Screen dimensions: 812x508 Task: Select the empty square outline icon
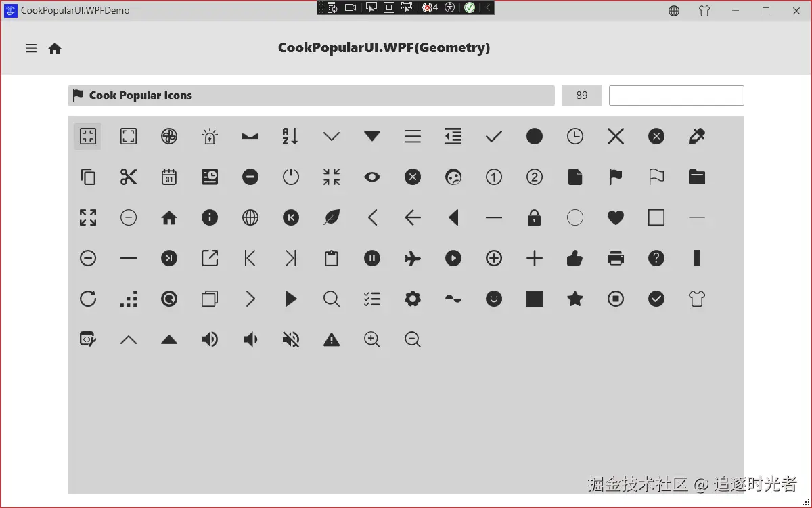coord(656,217)
